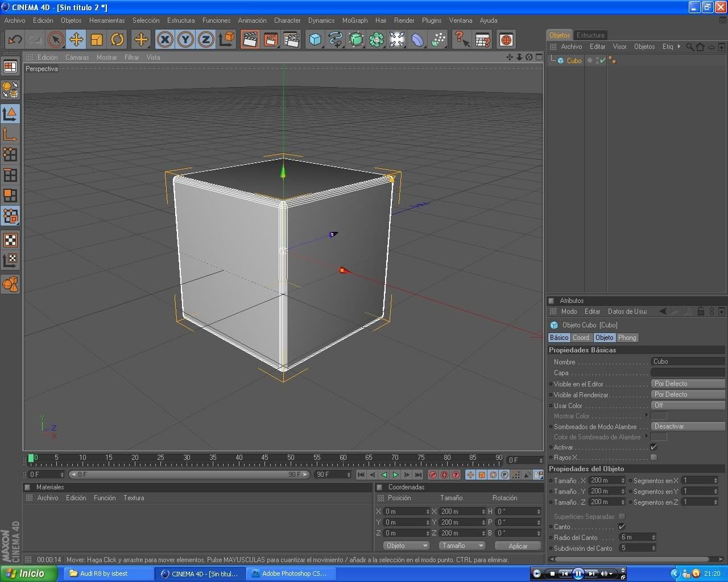Image resolution: width=728 pixels, height=582 pixels.
Task: Select the Texture mode checkerboard icon
Action: click(x=10, y=239)
